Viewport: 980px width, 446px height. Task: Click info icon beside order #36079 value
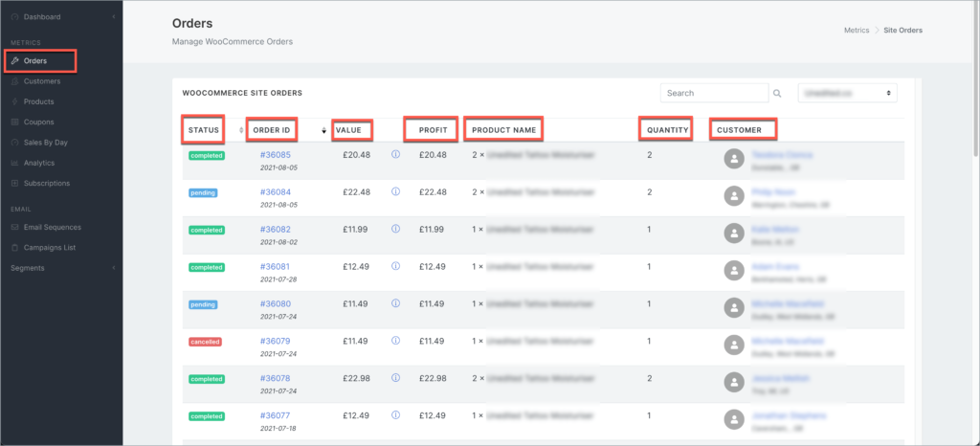point(395,341)
